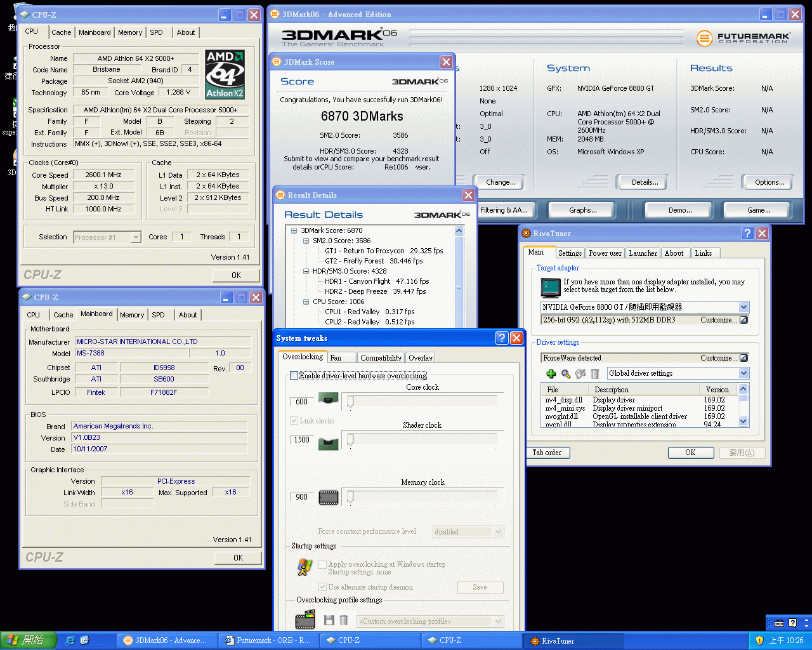Open the Launcher tab in RivaTuner
812x650 pixels.
643,253
